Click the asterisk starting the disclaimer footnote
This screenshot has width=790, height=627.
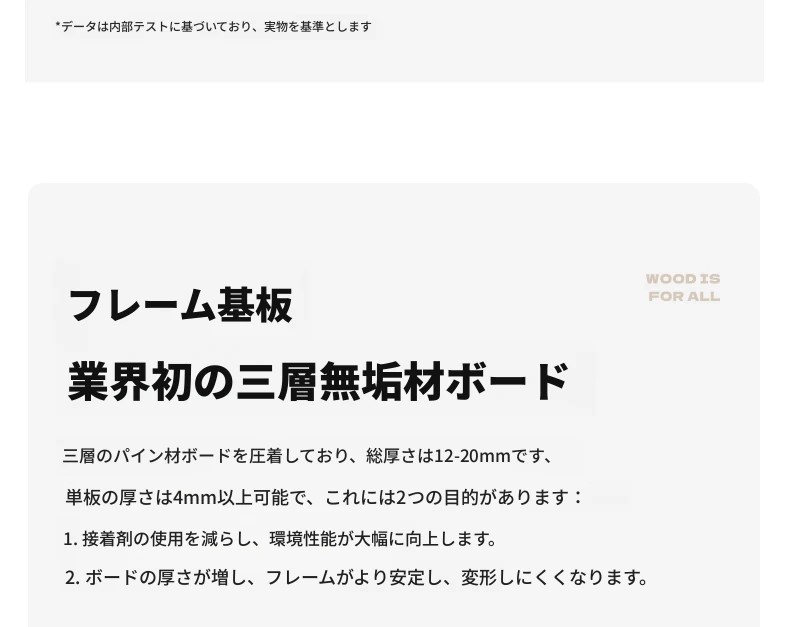point(57,24)
